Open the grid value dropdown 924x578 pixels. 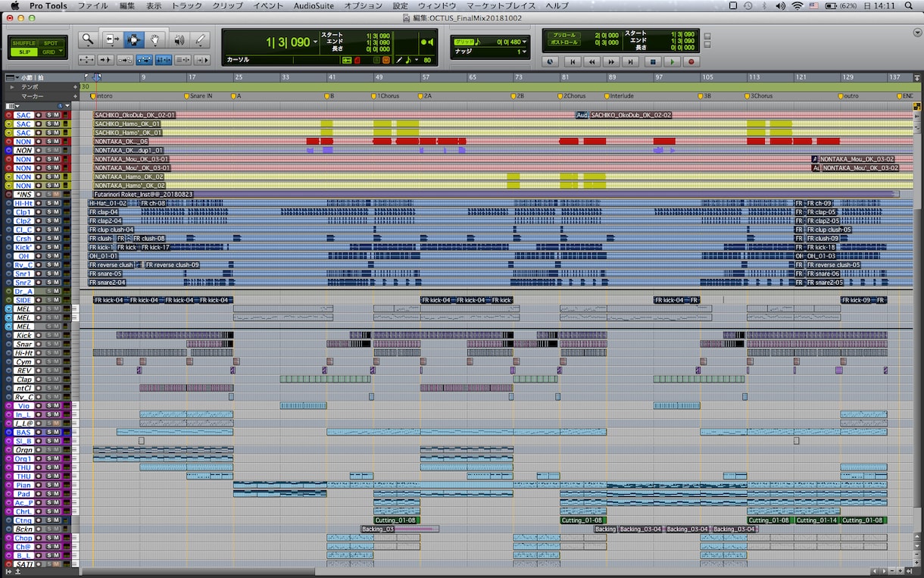pyautogui.click(x=525, y=42)
